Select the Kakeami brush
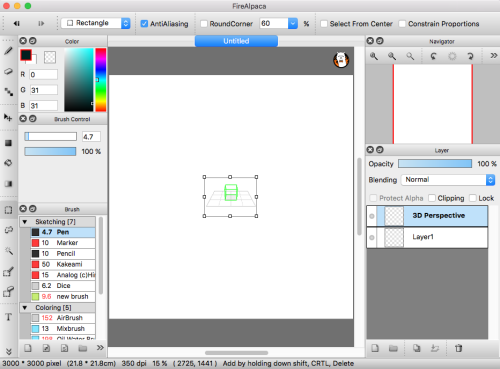The width and height of the screenshot is (500, 369). (63, 264)
